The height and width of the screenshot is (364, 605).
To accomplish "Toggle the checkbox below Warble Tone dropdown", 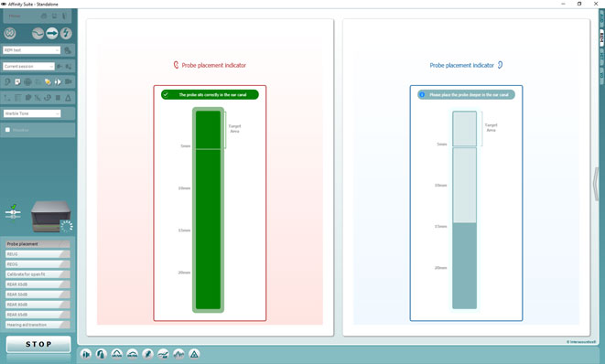I will (x=7, y=130).
